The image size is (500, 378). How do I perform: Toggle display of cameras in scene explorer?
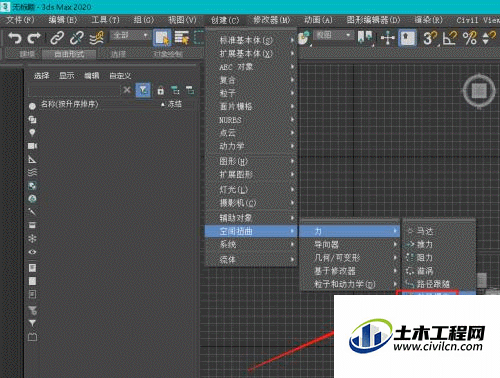[32, 146]
